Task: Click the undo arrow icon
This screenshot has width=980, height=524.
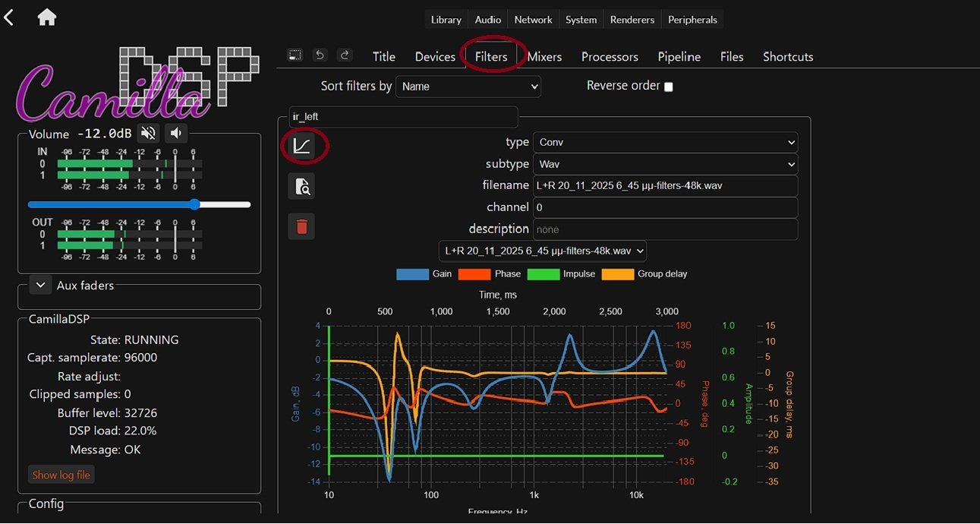Action: coord(320,55)
